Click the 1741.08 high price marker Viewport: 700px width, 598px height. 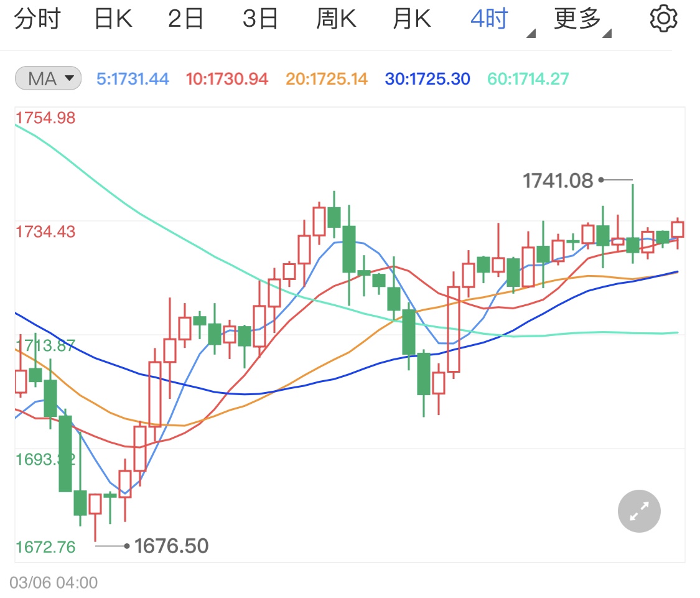click(558, 180)
